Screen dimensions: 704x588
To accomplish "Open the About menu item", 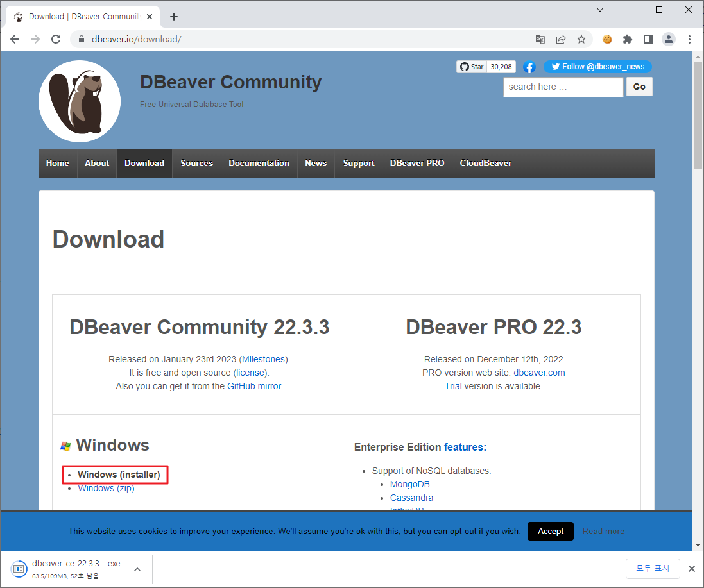I will (97, 164).
